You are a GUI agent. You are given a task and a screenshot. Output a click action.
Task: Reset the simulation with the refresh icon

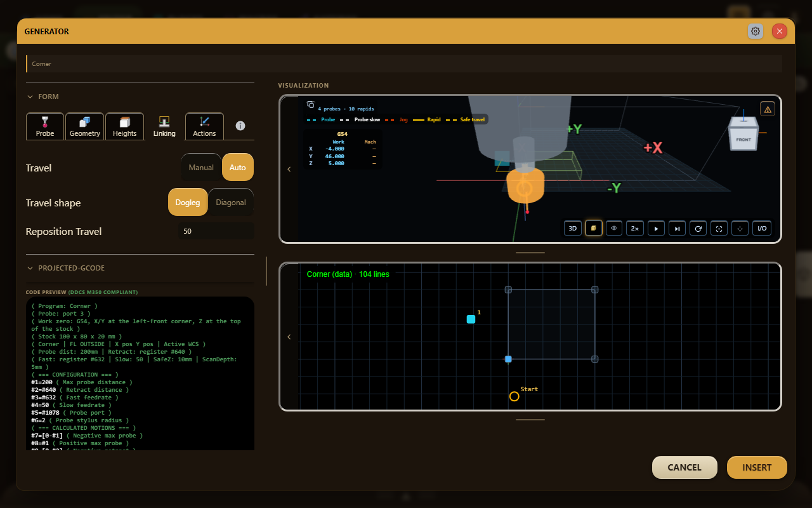[x=698, y=228]
